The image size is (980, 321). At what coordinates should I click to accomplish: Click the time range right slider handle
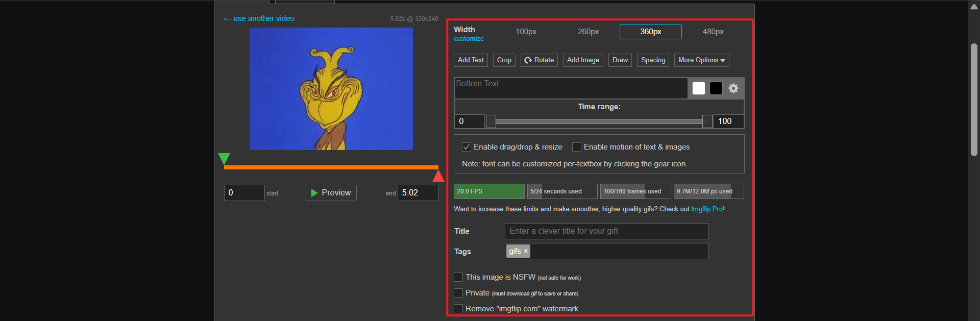pos(707,121)
